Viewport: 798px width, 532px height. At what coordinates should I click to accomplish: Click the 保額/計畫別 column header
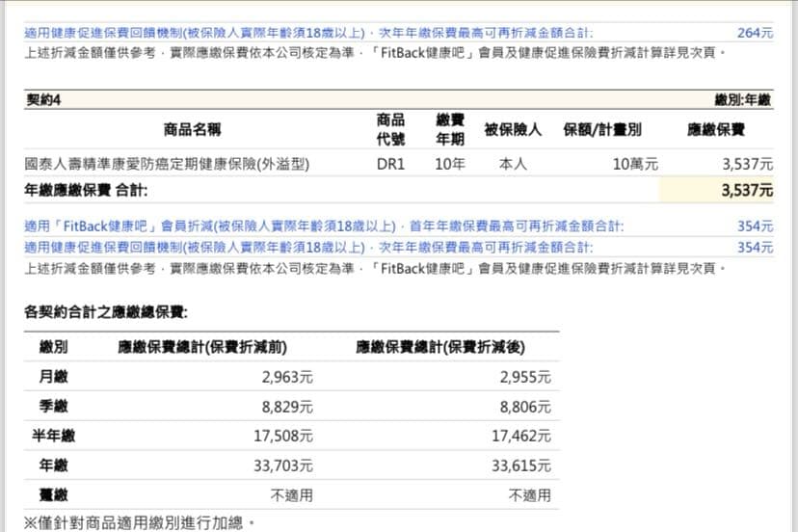pyautogui.click(x=602, y=129)
